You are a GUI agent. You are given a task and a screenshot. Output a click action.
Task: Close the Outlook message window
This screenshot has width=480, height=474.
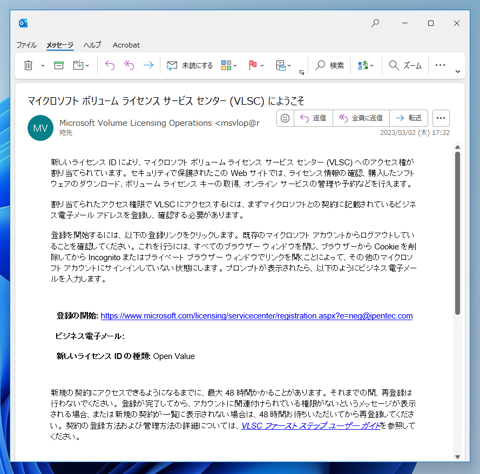457,23
